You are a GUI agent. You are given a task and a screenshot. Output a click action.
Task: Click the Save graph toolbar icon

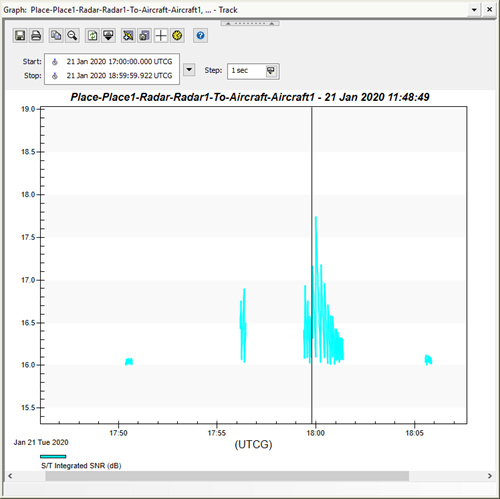coord(20,35)
